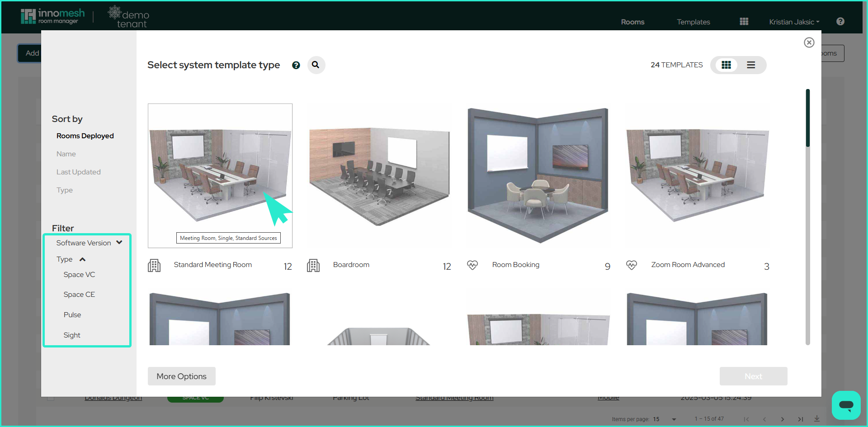Image resolution: width=868 pixels, height=427 pixels.
Task: Click the innomesh room manager logo
Action: [52, 16]
